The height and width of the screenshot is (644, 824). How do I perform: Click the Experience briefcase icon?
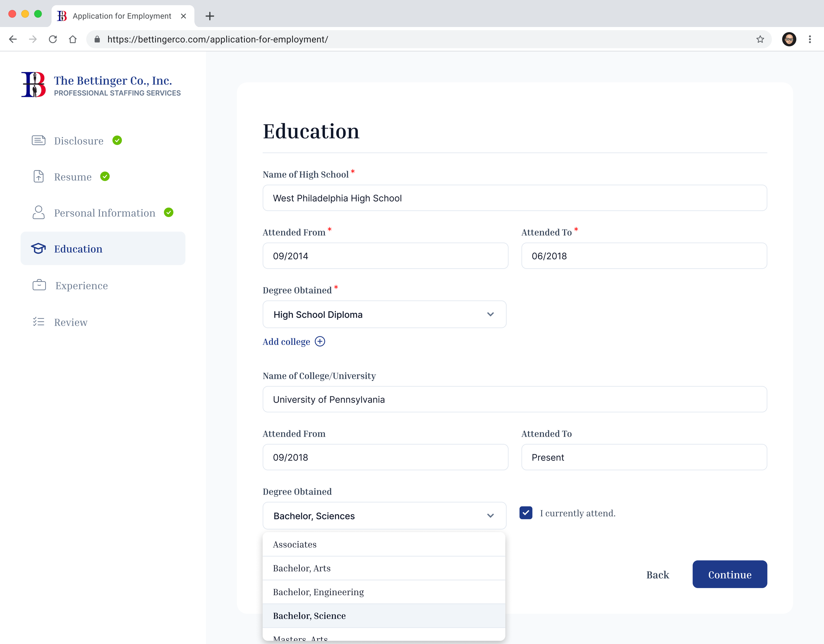point(39,285)
